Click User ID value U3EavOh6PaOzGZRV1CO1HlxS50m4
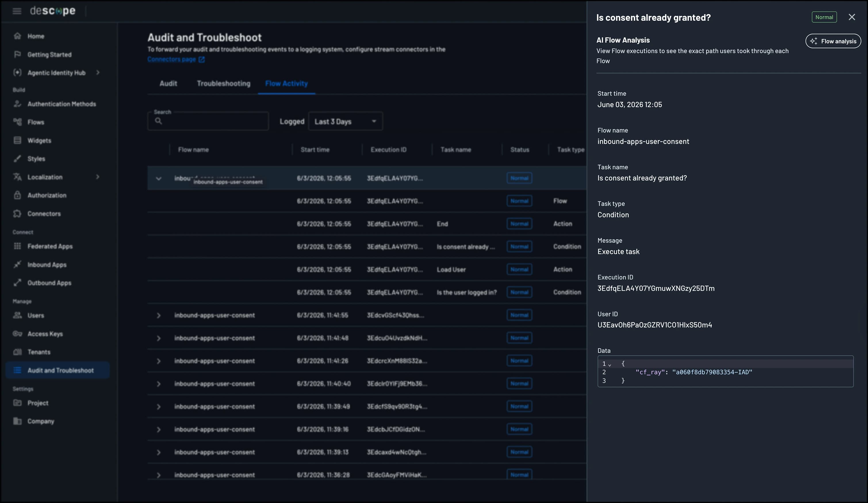Viewport: 868px width, 503px height. coord(654,325)
